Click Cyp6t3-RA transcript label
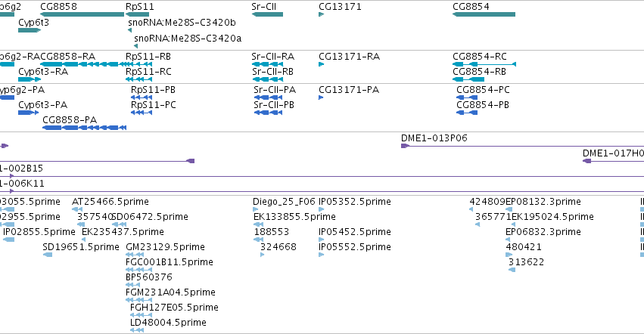Screen dimensions: 644x334 point(43,71)
